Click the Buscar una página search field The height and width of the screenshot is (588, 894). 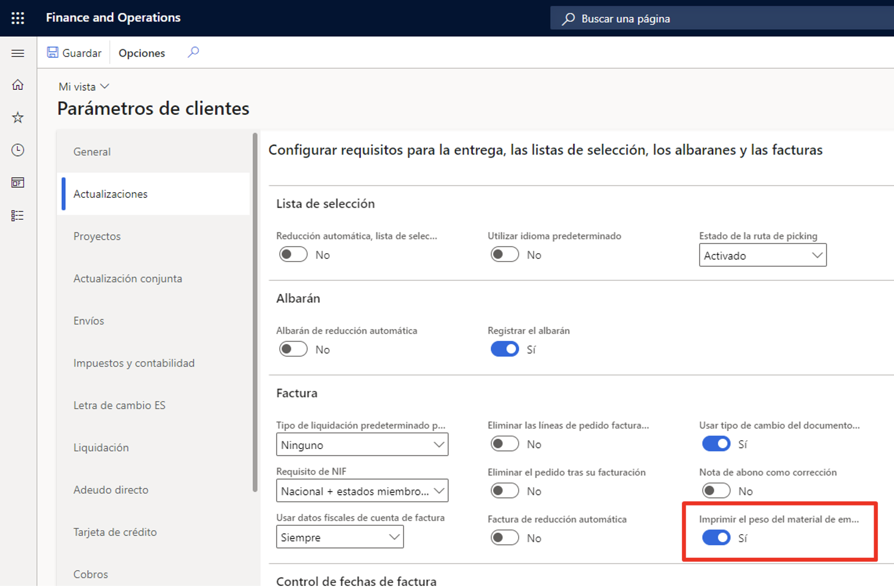pos(722,19)
